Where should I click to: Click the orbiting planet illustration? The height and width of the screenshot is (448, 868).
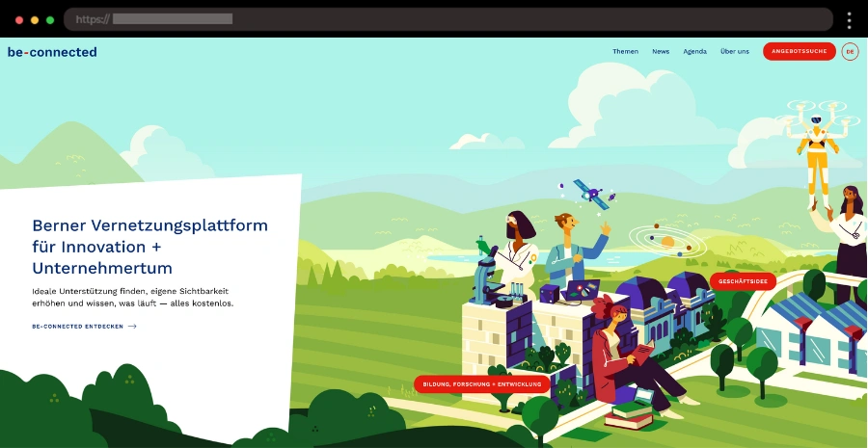pos(665,240)
